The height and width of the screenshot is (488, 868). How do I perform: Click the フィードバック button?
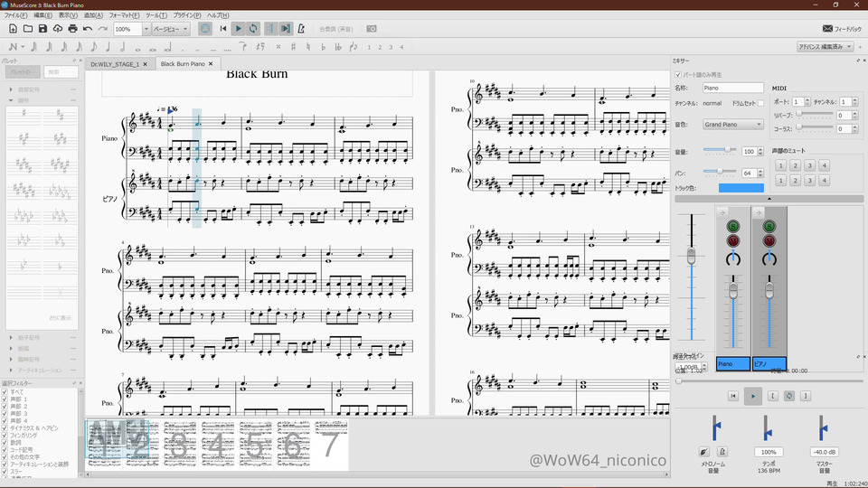842,29
